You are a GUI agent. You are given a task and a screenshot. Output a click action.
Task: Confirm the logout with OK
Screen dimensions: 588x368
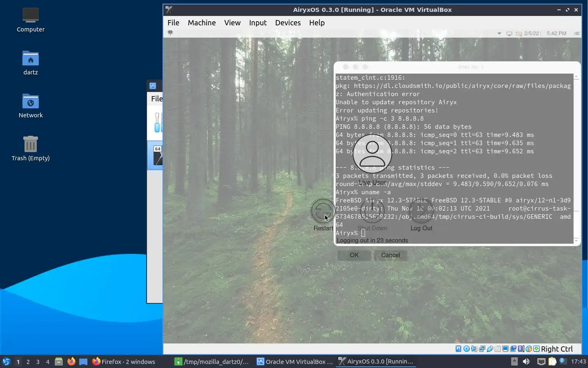[354, 255]
